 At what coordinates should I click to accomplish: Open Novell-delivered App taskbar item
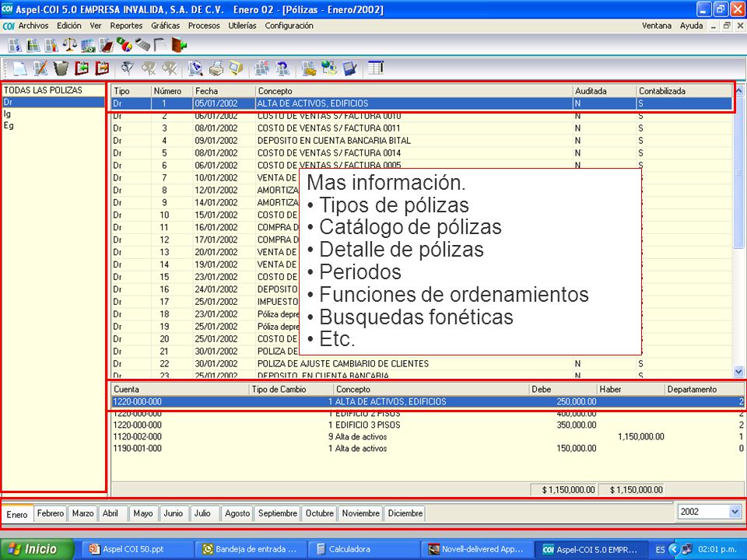click(477, 549)
